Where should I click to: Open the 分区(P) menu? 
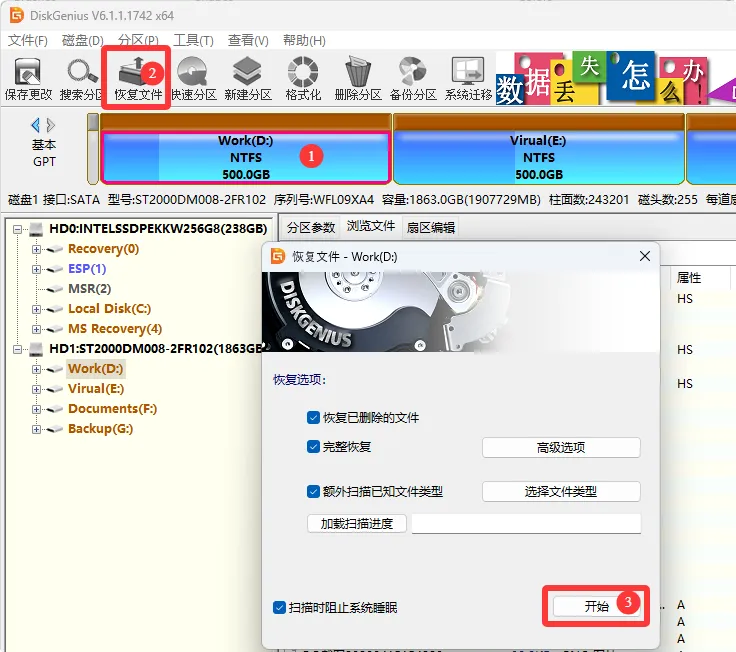click(138, 40)
